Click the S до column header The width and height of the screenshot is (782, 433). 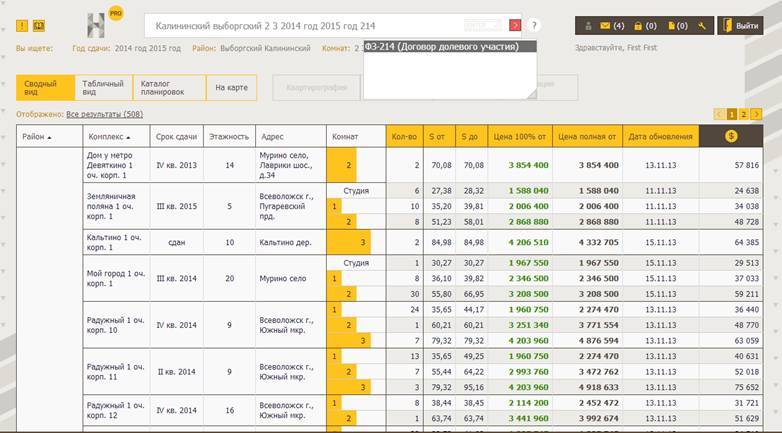click(471, 136)
